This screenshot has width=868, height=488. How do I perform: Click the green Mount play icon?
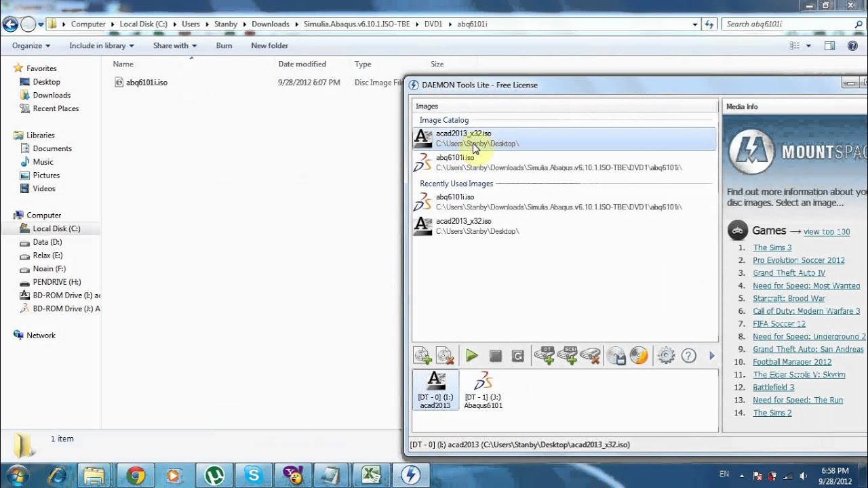pos(472,356)
